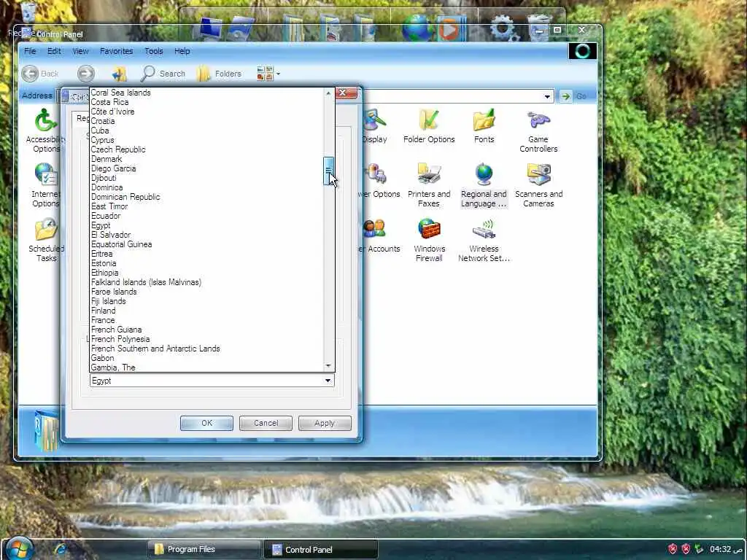Collapse the Egypt location combo box arrow
747x560 pixels.
pyautogui.click(x=328, y=381)
